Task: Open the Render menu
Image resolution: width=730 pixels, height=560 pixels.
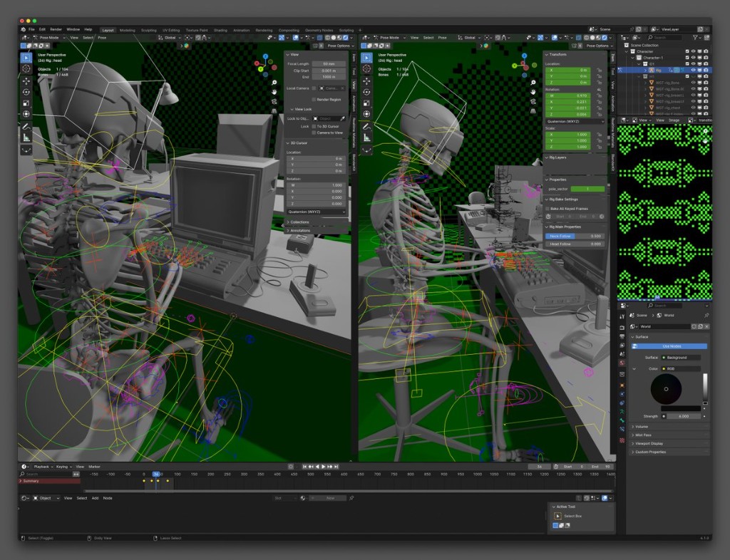Action: 56,29
